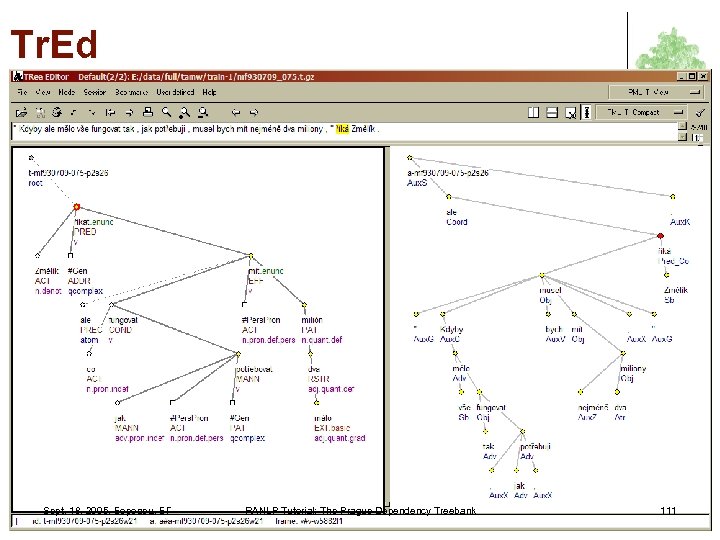The image size is (720, 540).
Task: Select the Změlík ACT node in left tree
Action: click(38, 255)
